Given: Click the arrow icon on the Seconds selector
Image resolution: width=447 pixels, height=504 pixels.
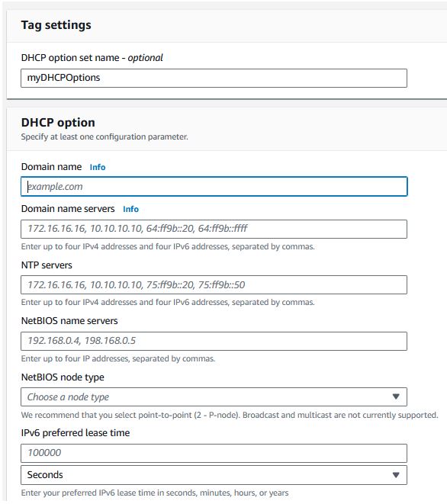Looking at the screenshot, I should coord(396,475).
